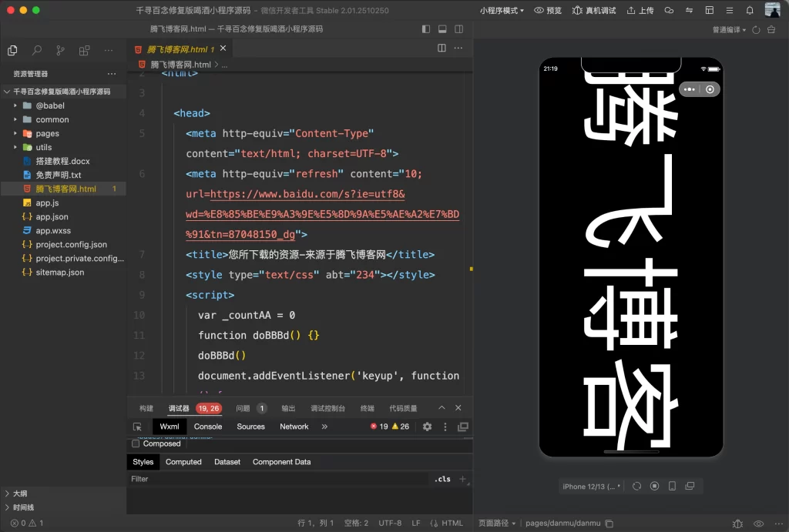Image resolution: width=789 pixels, height=532 pixels.
Task: Check the Composed checkbox in the debugger
Action: click(136, 443)
